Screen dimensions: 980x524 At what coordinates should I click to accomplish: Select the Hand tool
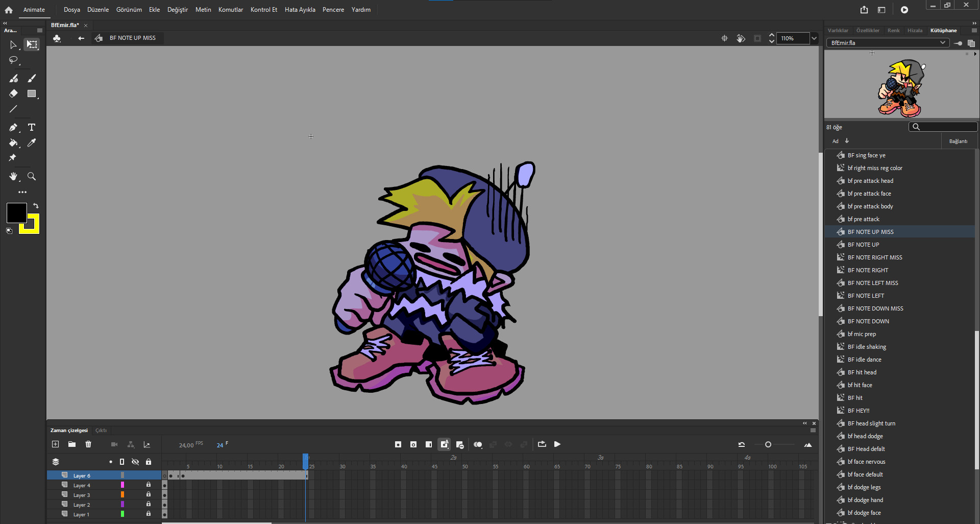tap(13, 176)
